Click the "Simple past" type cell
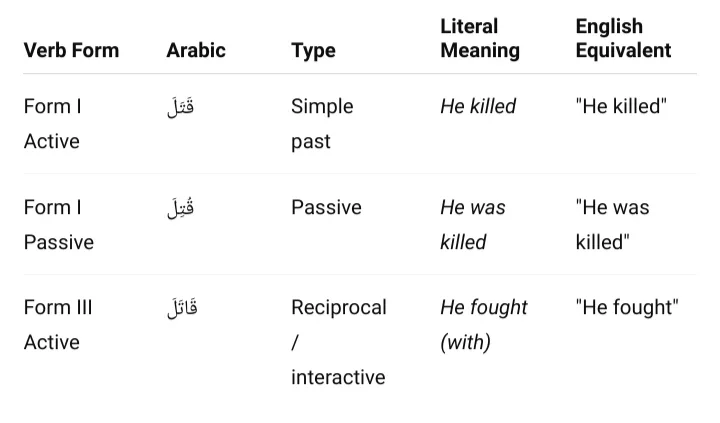Screen dimensions: 720x423 [x=322, y=124]
